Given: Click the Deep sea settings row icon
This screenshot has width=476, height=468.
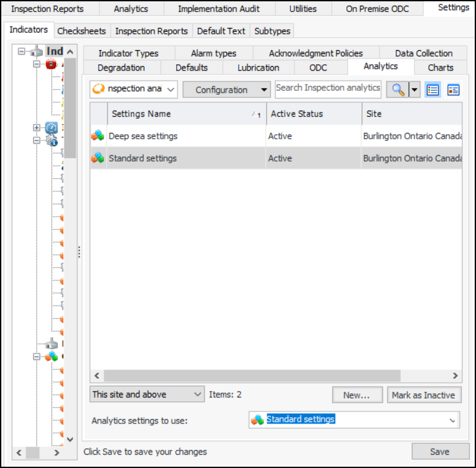Looking at the screenshot, I should click(x=98, y=136).
